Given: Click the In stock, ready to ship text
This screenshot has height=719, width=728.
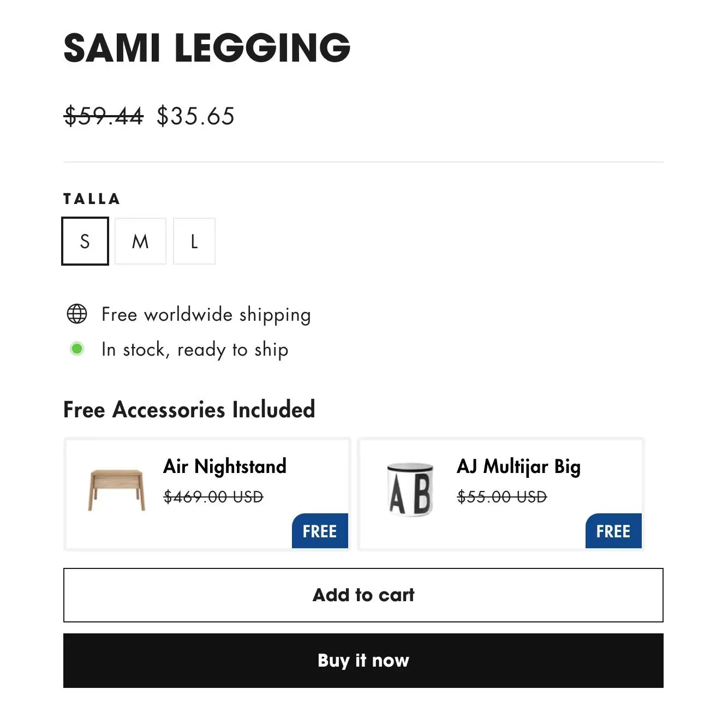Looking at the screenshot, I should (195, 349).
